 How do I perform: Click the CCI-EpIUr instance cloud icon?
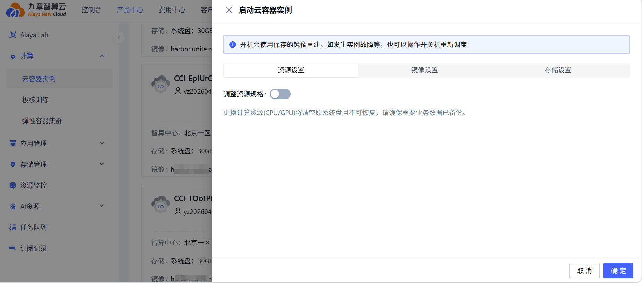tap(161, 85)
